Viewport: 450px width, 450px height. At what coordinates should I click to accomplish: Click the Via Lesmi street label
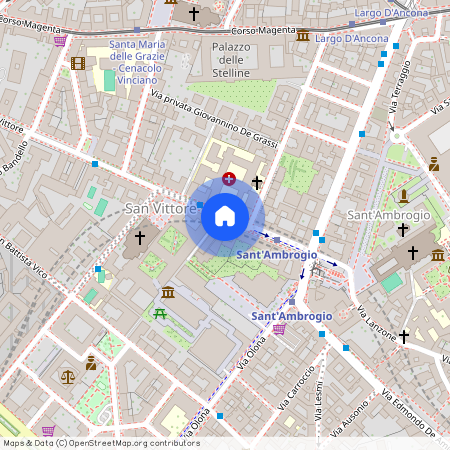(319, 401)
